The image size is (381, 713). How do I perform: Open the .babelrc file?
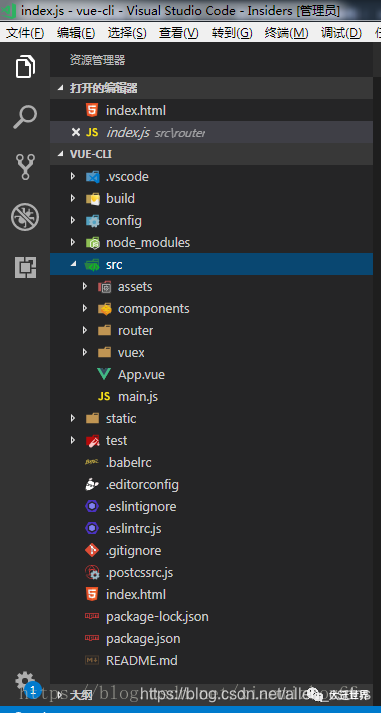211,462
